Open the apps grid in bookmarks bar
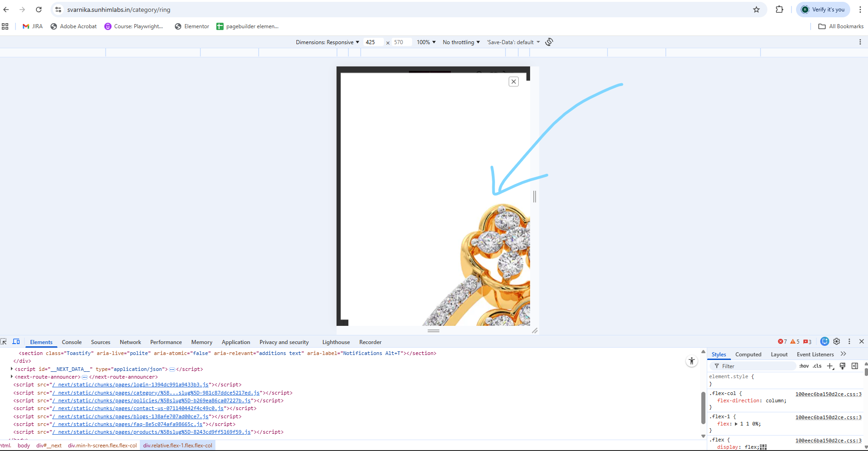 pyautogui.click(x=5, y=26)
